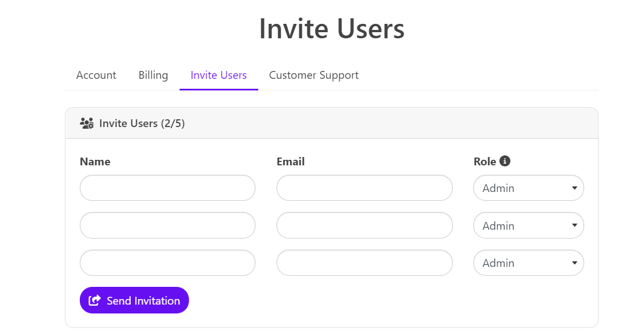Open the Customer Support tab
The width and height of the screenshot is (644, 334).
[x=314, y=75]
